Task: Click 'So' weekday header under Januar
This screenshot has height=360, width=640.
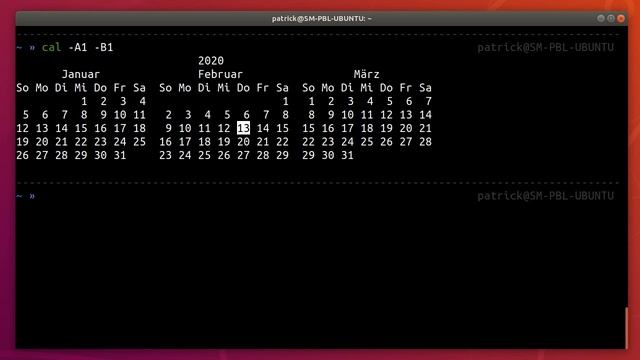Action: pos(23,88)
